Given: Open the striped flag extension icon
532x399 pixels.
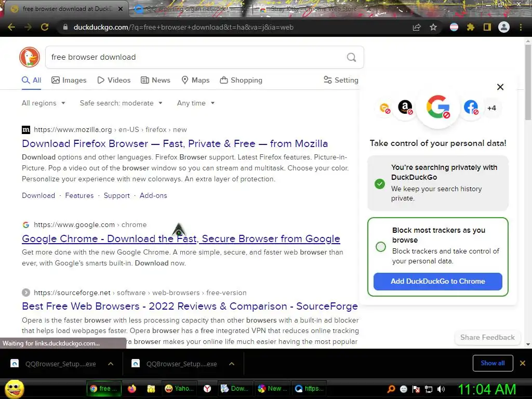Looking at the screenshot, I should pos(454,27).
